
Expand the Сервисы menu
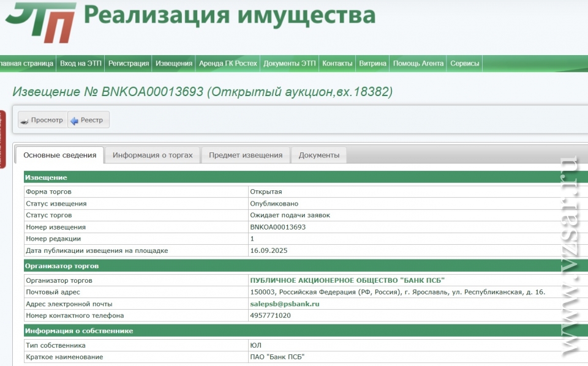click(465, 64)
